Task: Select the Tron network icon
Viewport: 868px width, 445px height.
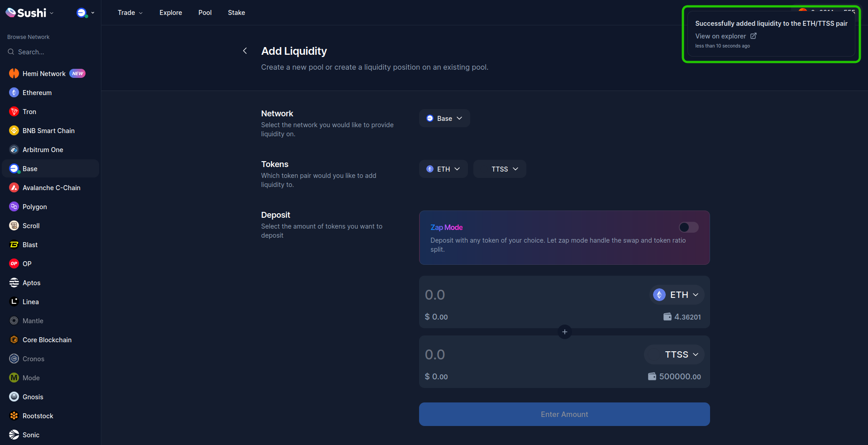Action: tap(14, 111)
